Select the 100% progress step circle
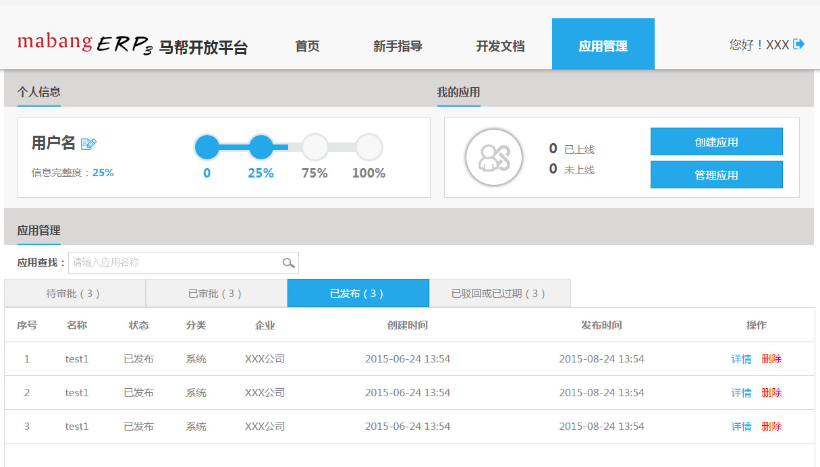 click(369, 148)
